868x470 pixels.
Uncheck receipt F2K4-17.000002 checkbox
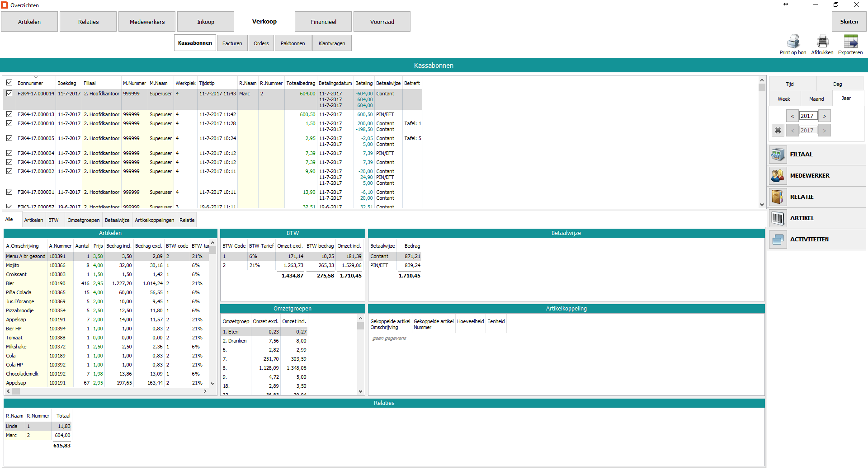click(9, 171)
